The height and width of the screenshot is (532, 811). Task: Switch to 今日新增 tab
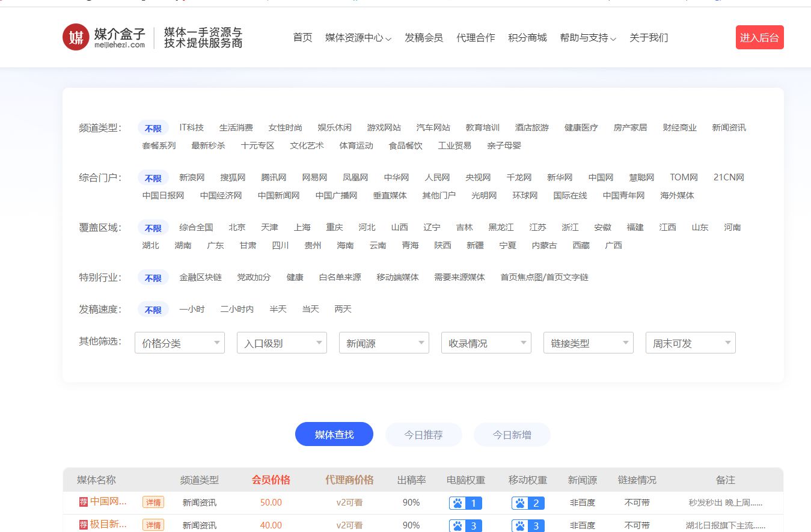click(x=512, y=434)
